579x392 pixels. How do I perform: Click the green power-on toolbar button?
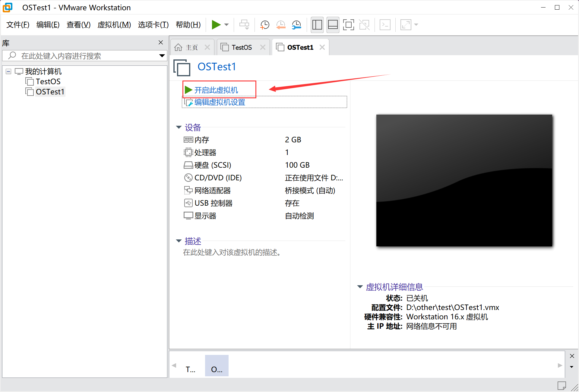point(216,25)
